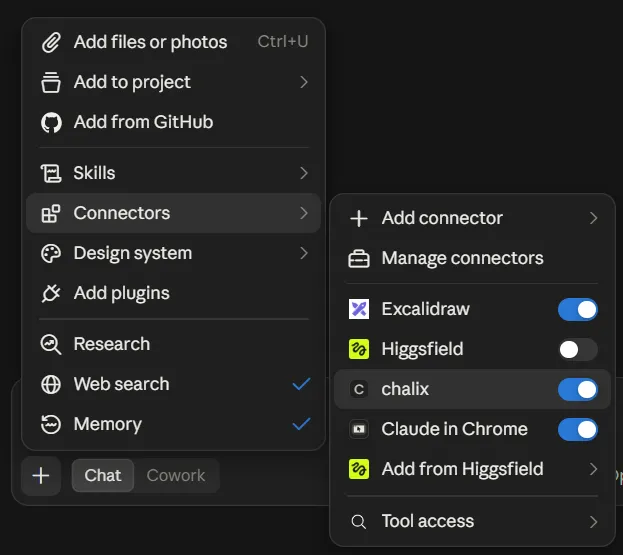Click the Skills label text

[95, 173]
